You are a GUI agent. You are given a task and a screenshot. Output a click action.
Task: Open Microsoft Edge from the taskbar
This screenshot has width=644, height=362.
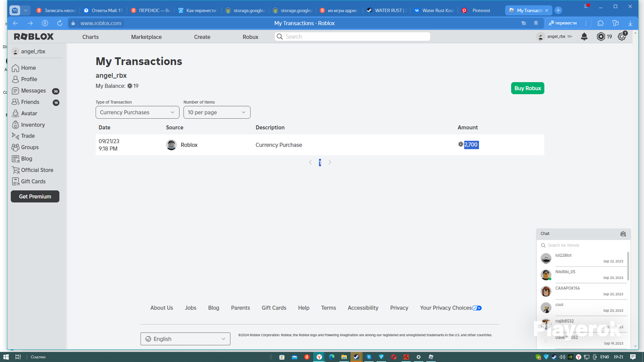(332, 357)
